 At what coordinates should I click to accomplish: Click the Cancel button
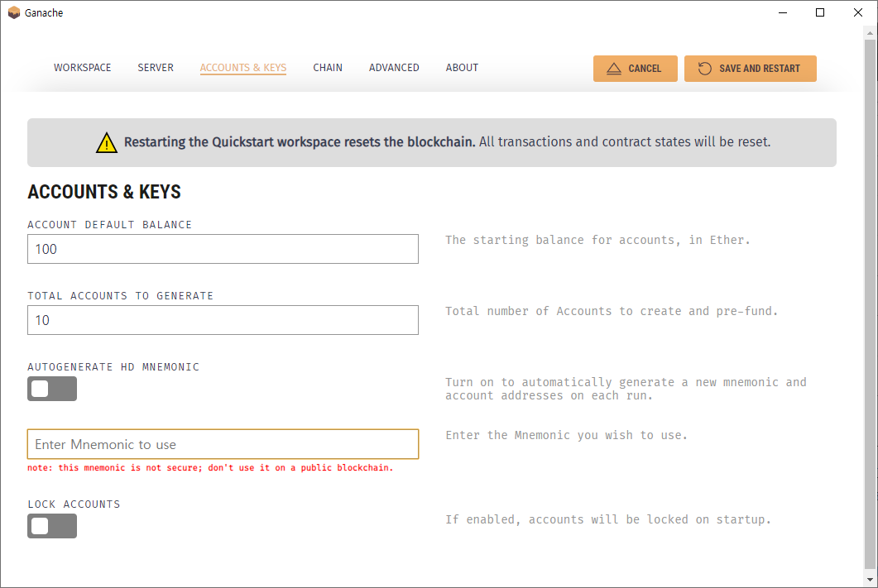point(635,69)
